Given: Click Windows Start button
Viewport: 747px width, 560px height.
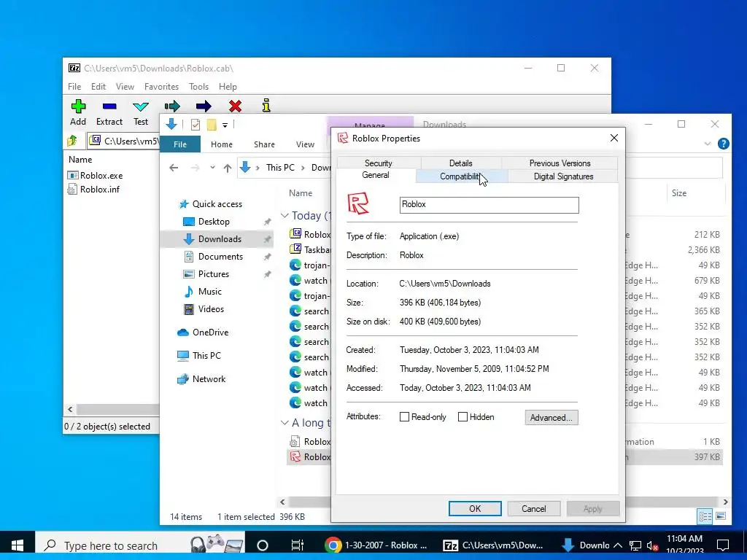Looking at the screenshot, I should tap(18, 545).
